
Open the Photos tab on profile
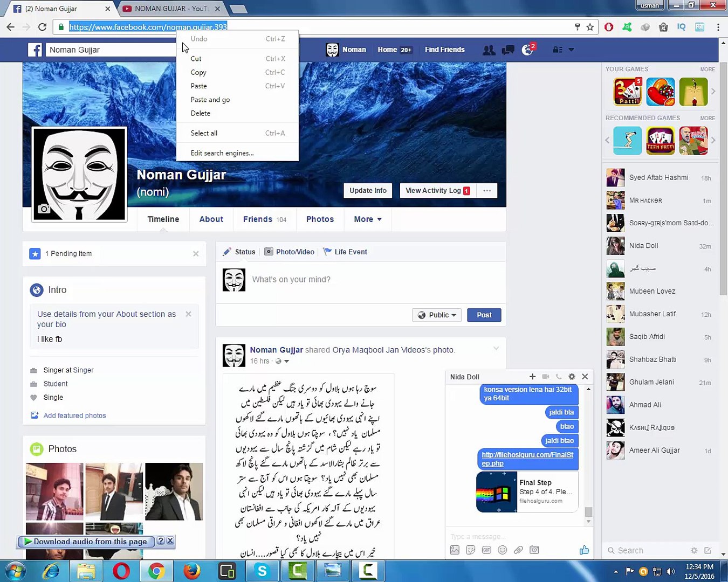point(320,219)
